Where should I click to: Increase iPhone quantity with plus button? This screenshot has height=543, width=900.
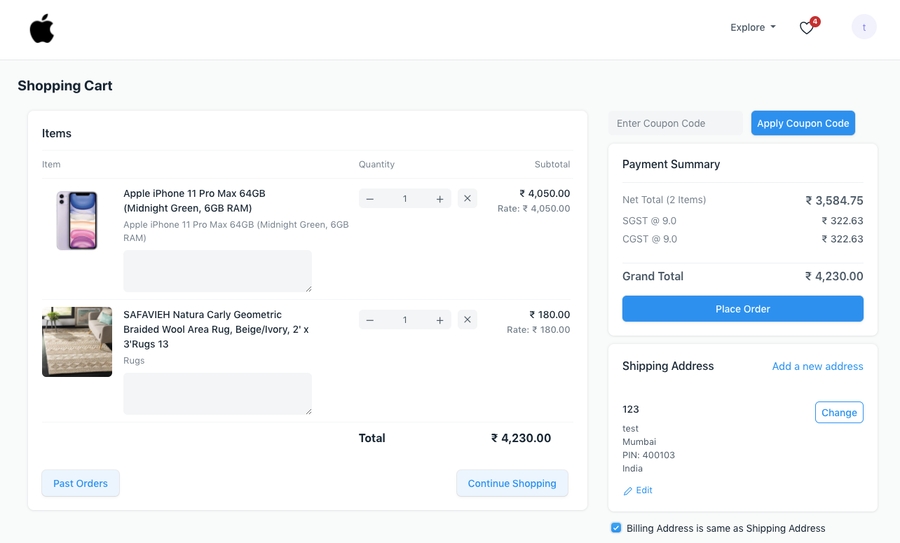[x=440, y=199]
